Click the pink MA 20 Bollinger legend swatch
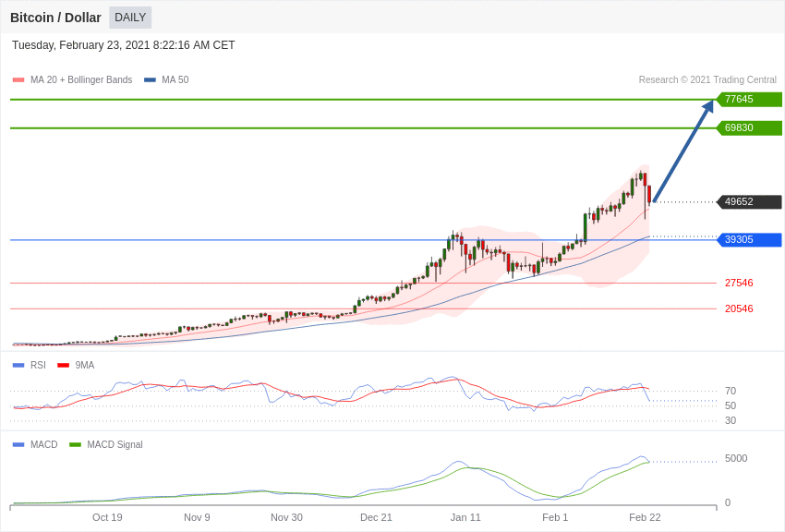Viewport: 785px width, 532px height. point(18,80)
